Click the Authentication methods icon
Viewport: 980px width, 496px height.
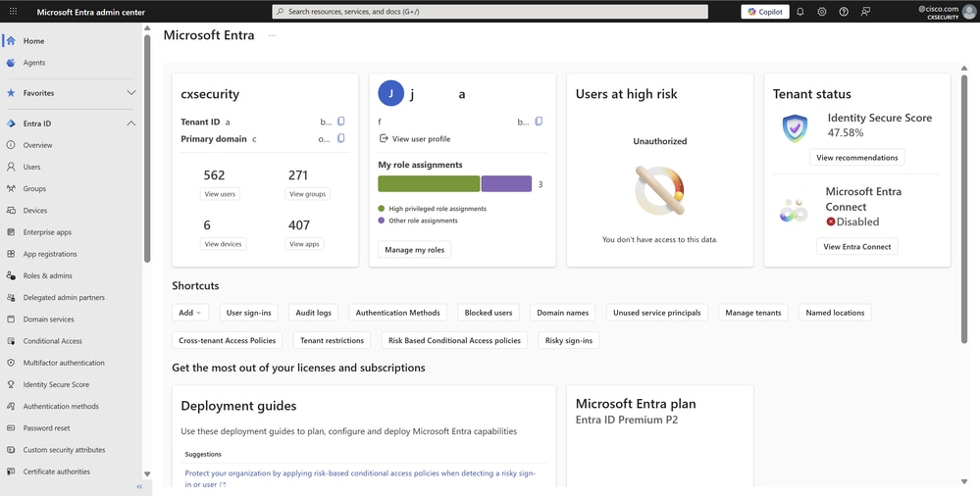[11, 406]
